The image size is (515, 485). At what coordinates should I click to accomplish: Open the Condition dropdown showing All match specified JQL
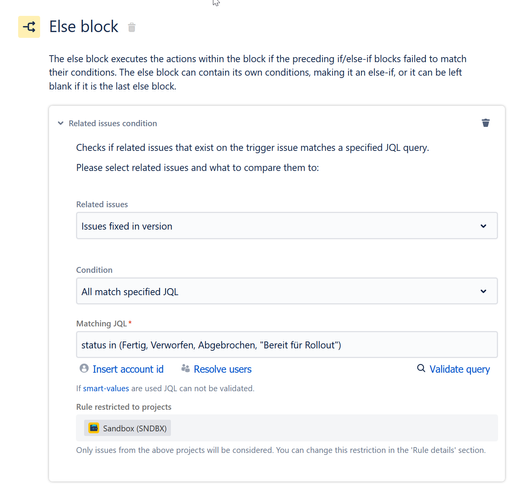pos(287,291)
